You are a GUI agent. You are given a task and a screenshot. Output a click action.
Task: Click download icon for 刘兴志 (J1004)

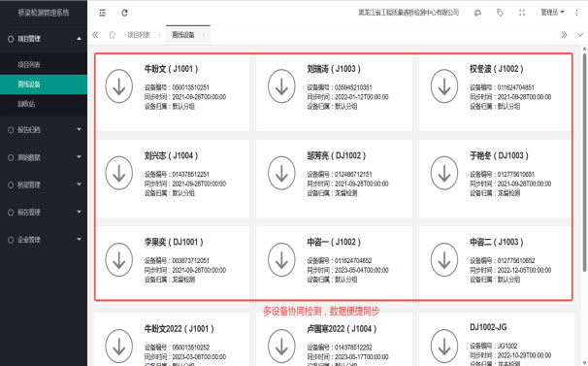tap(119, 173)
